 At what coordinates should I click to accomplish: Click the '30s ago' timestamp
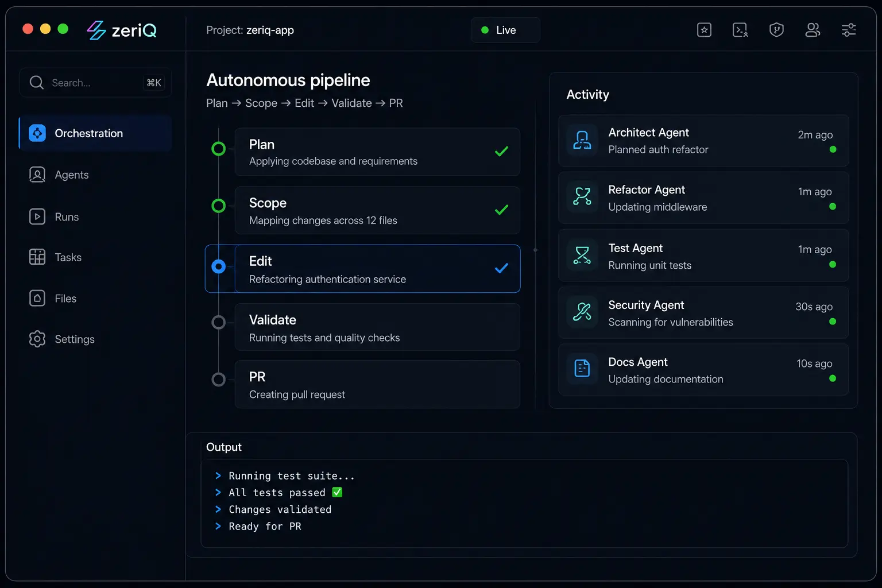point(814,307)
